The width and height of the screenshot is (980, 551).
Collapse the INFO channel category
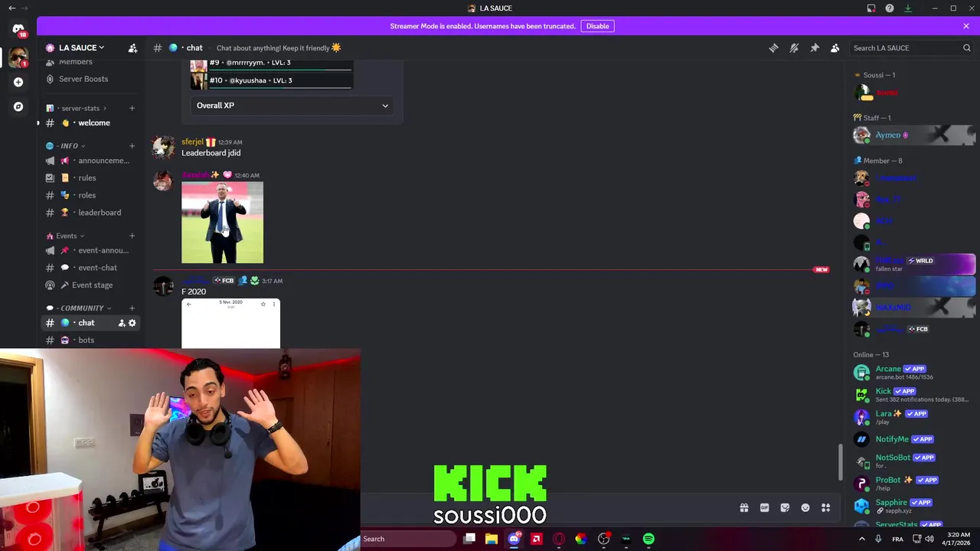pos(66,145)
